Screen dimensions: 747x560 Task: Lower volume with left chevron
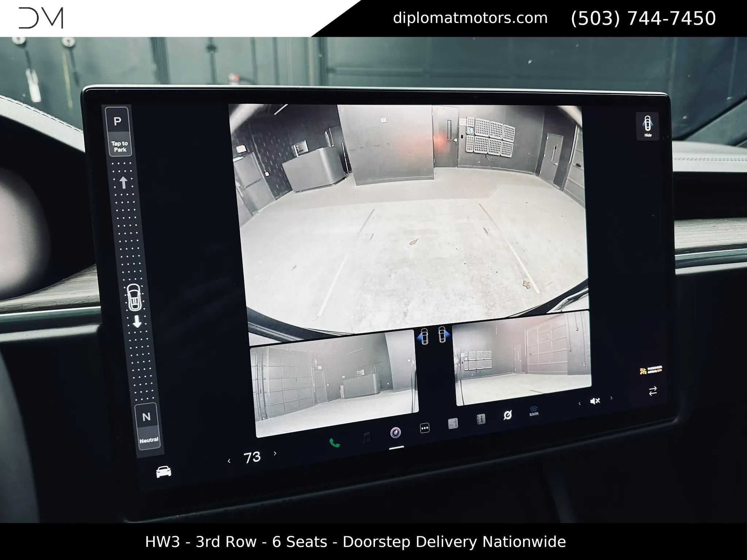(580, 403)
